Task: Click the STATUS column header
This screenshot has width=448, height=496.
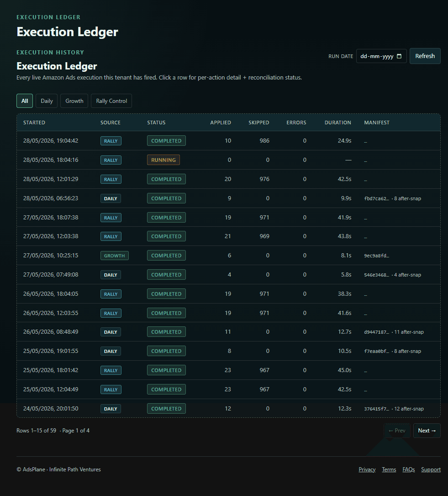Action: point(156,123)
